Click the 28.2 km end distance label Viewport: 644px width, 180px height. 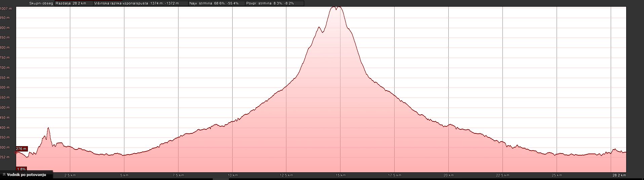pyautogui.click(x=619, y=175)
